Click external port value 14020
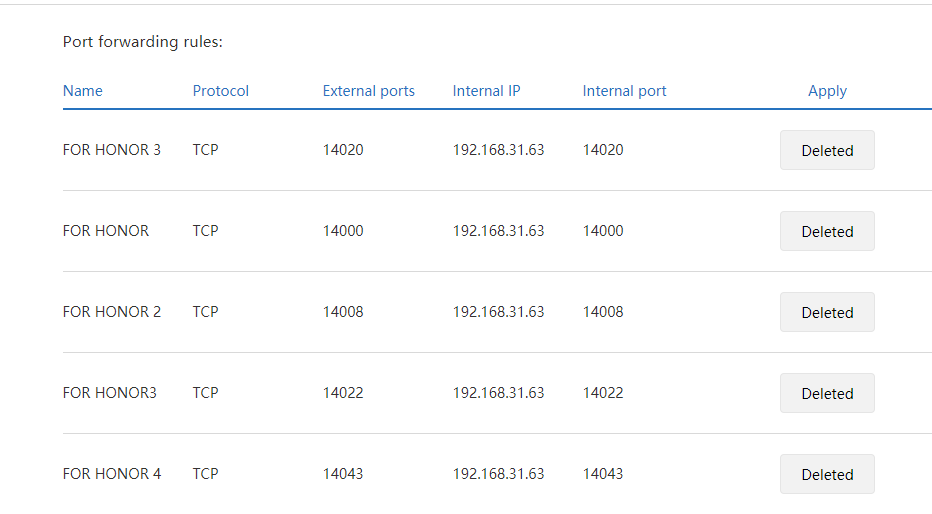Viewport: 932px width, 514px height. tap(343, 150)
